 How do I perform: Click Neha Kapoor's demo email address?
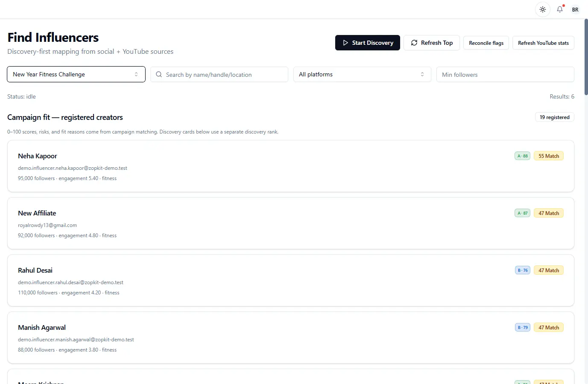point(73,168)
